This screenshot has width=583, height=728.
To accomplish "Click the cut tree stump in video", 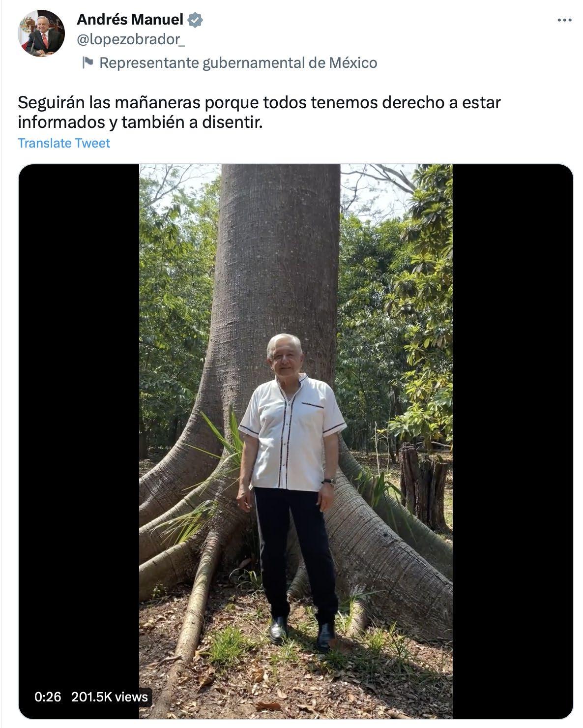I will tap(424, 487).
